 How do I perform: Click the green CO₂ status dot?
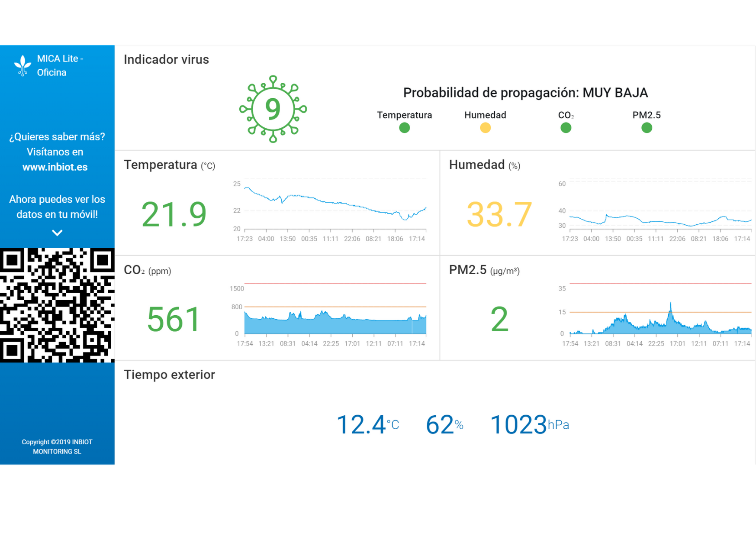click(x=566, y=128)
